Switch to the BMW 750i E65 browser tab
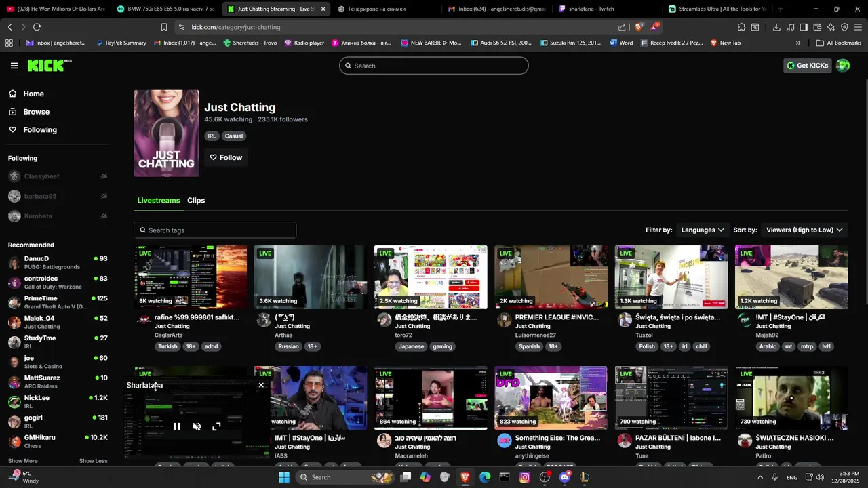The image size is (868, 488). tap(166, 9)
